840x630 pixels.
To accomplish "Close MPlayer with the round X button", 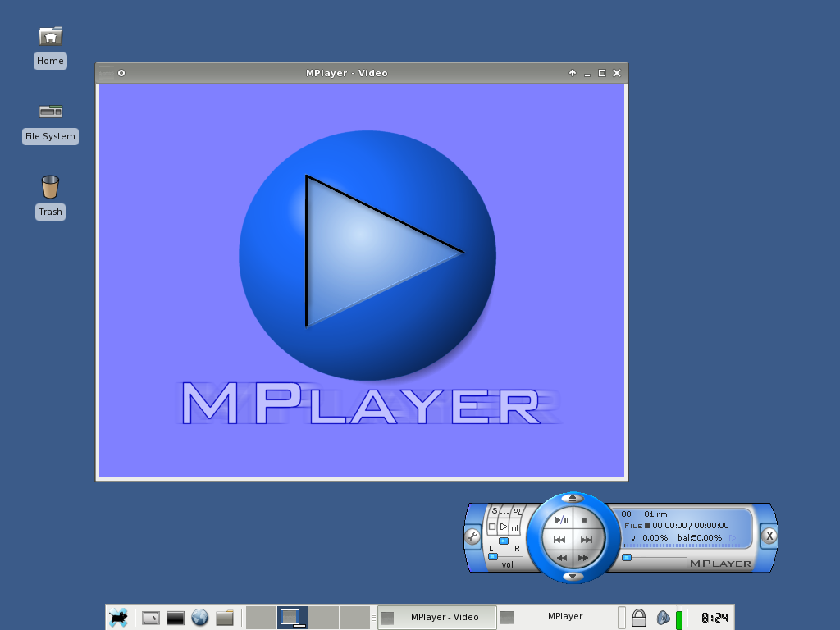I will 769,536.
